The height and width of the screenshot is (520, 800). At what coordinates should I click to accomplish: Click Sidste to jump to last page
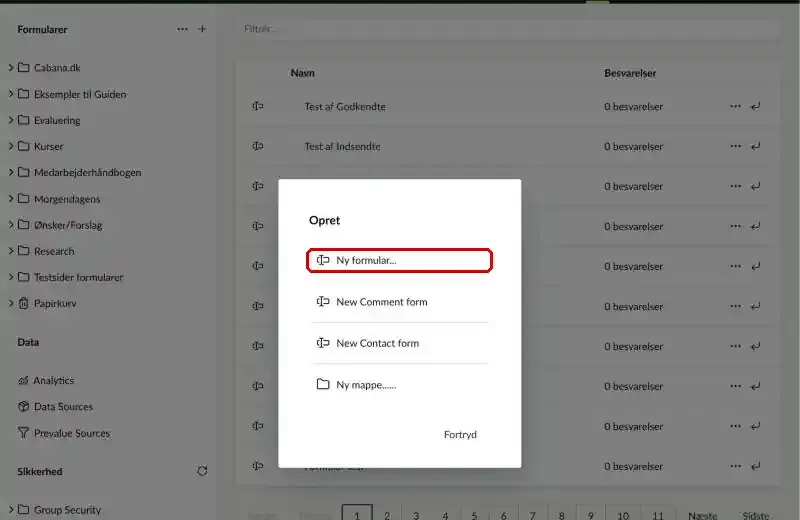[x=756, y=515]
